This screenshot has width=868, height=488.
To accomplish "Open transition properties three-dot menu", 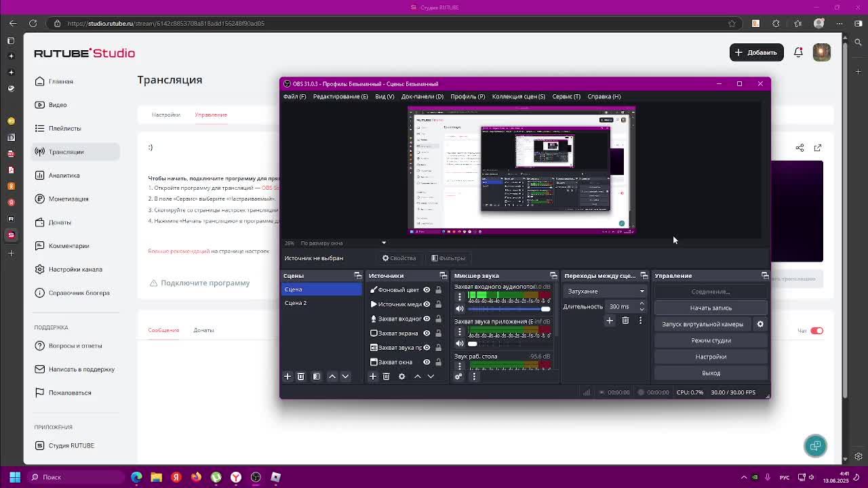I will tap(640, 321).
